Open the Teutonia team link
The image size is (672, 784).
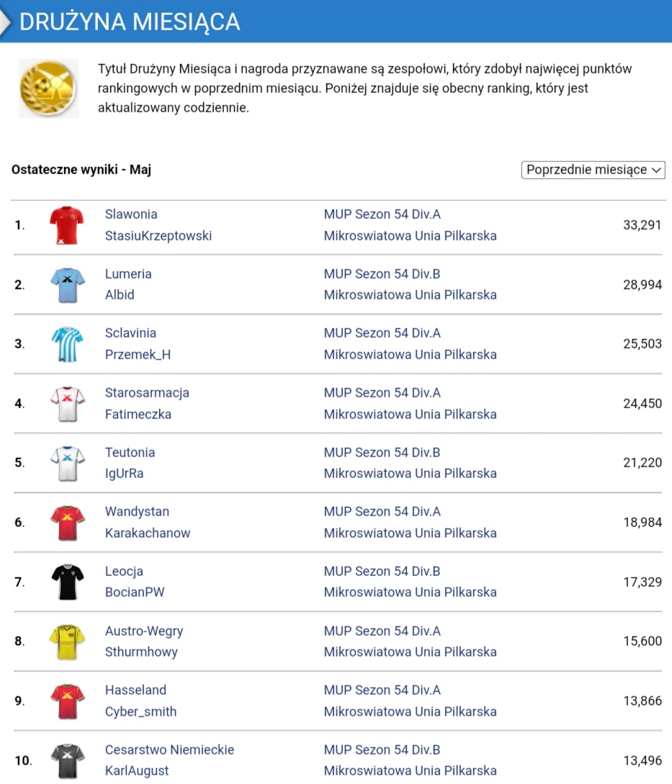tap(130, 452)
